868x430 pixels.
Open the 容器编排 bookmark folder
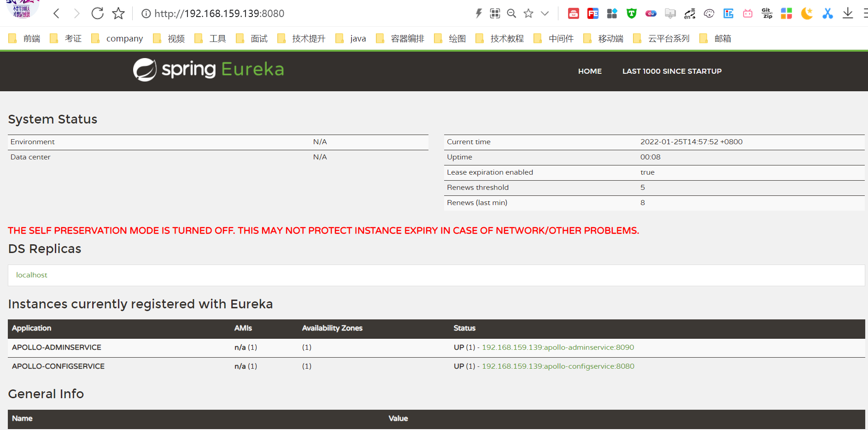click(400, 39)
